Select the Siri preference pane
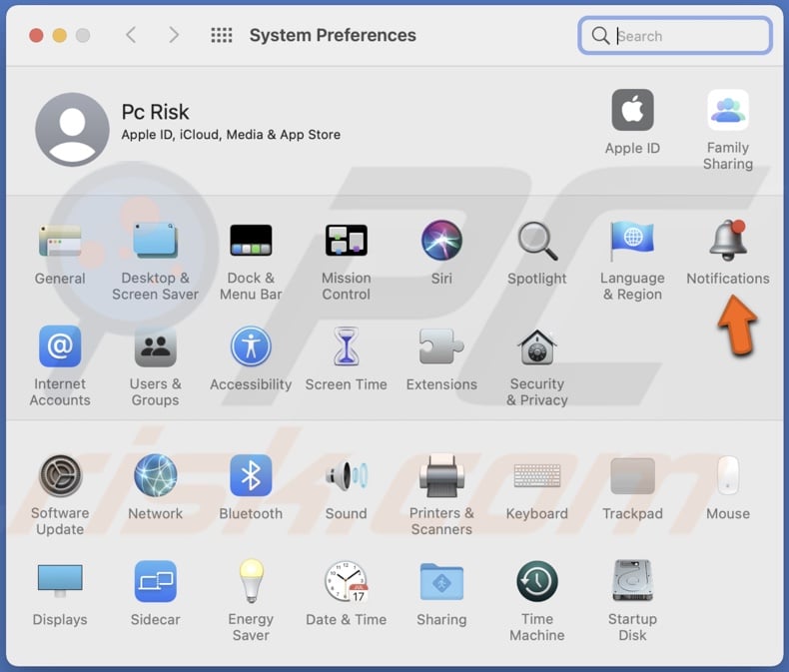 point(441,242)
